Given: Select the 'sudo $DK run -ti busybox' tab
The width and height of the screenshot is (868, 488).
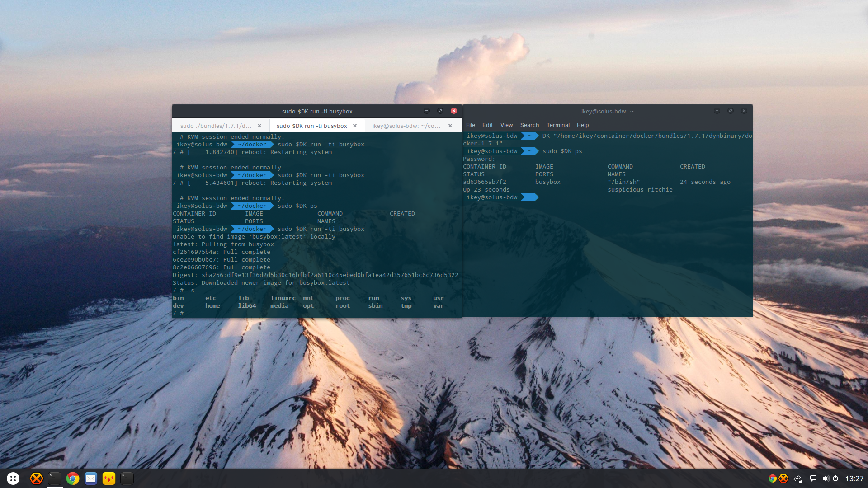Looking at the screenshot, I should pyautogui.click(x=312, y=126).
